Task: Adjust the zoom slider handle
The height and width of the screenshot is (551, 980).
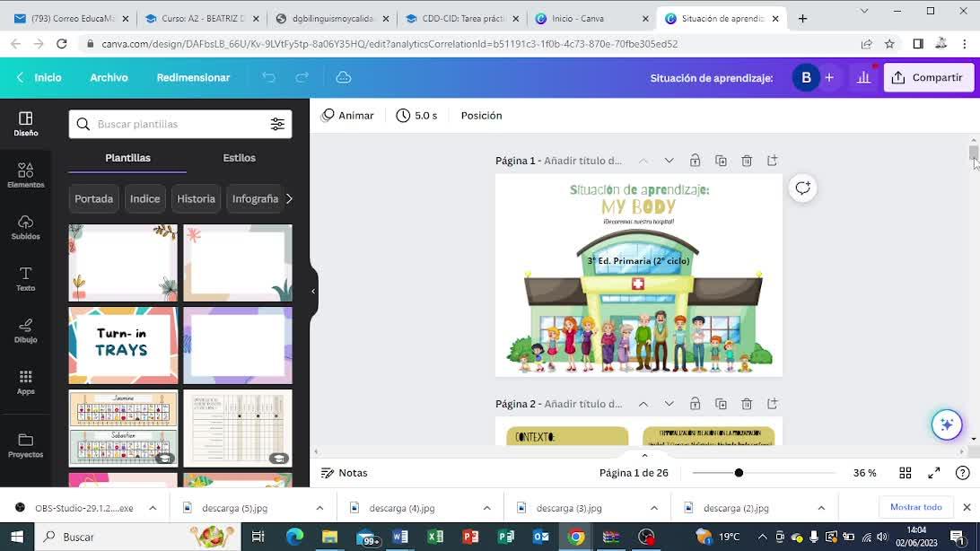Action: (x=739, y=473)
